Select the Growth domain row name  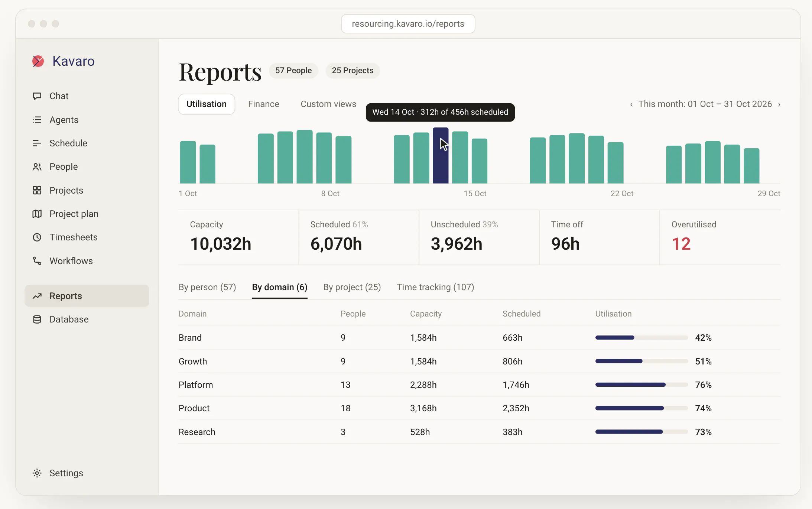pyautogui.click(x=193, y=362)
